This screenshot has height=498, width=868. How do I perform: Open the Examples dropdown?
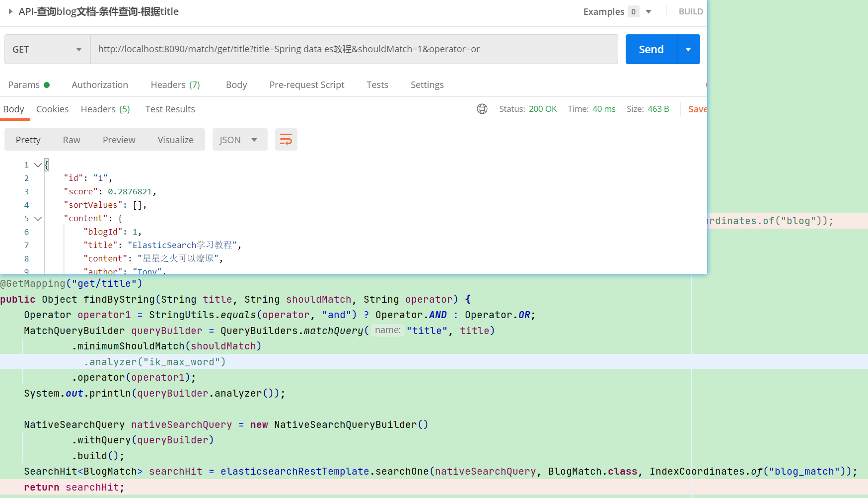click(x=648, y=11)
